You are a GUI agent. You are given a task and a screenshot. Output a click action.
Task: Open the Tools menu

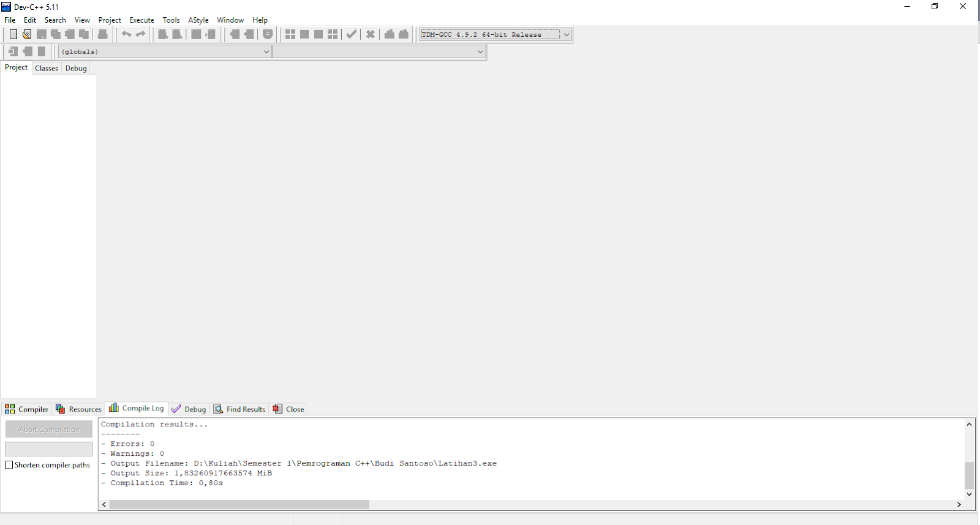[171, 20]
